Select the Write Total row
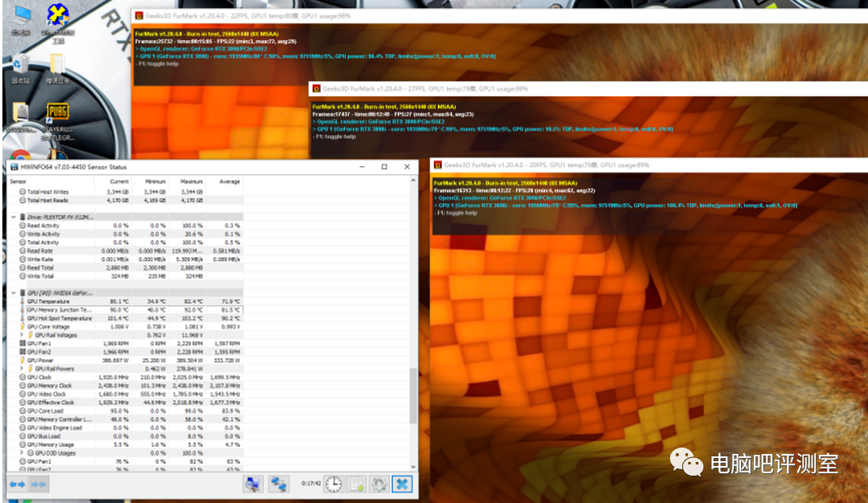This screenshot has height=503, width=868. tap(125, 276)
